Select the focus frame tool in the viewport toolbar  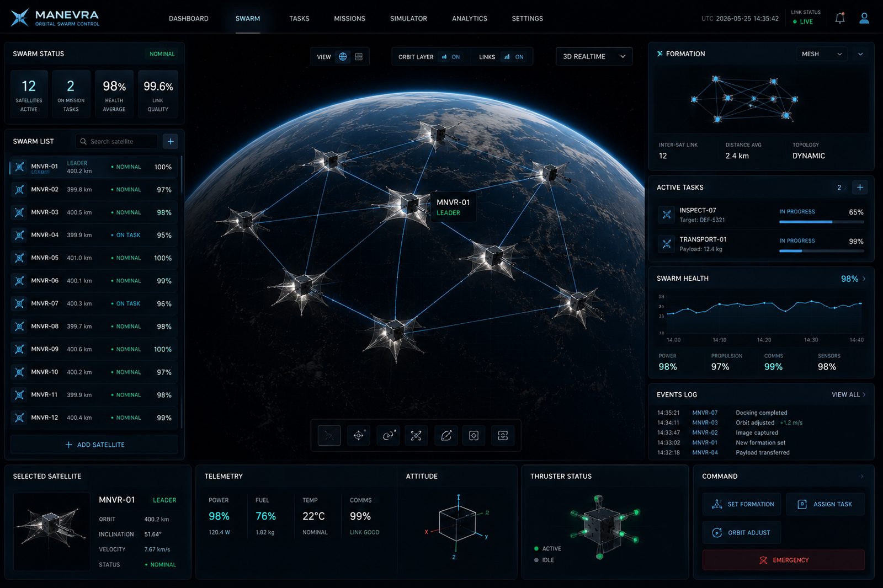[x=474, y=435]
